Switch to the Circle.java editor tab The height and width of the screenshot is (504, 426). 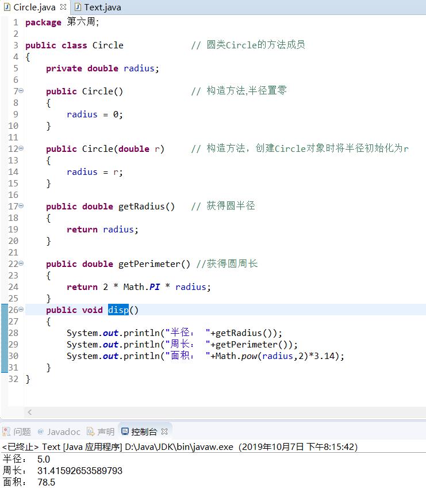click(34, 7)
